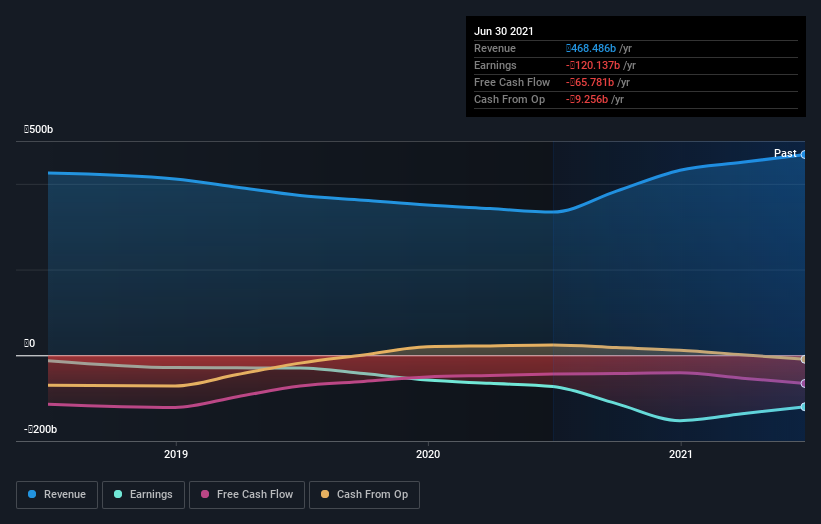Click the -120.137b earnings value
Viewport: 821px width, 524px height.
pos(593,65)
